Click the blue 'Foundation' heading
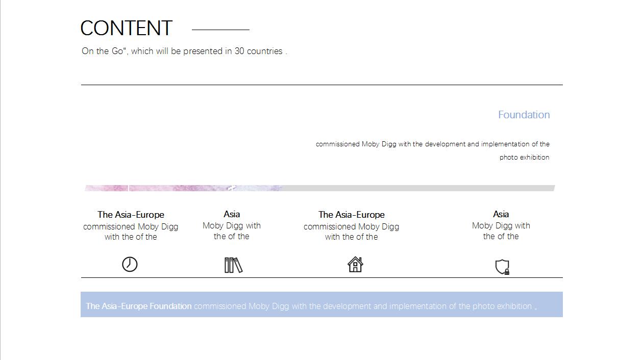 pyautogui.click(x=524, y=115)
